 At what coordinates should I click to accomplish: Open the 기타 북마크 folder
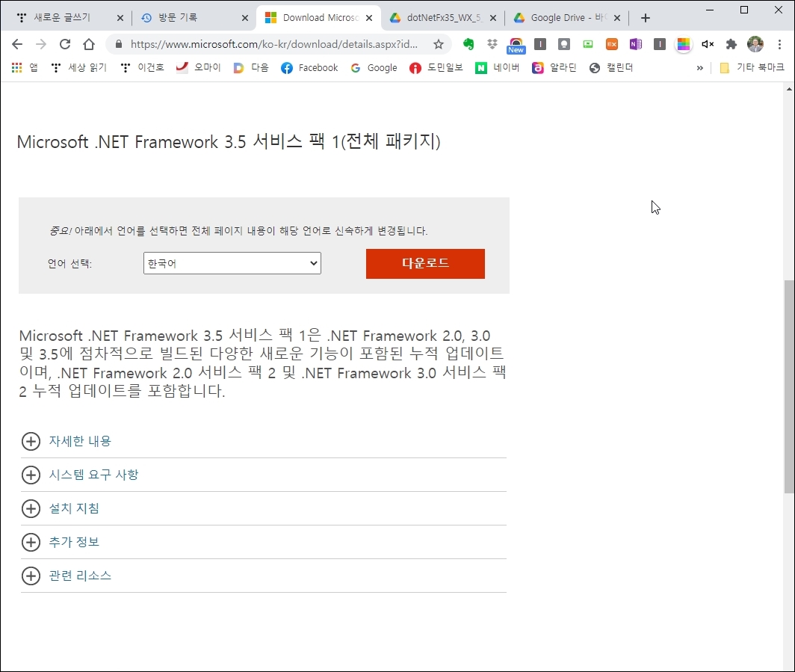point(752,67)
